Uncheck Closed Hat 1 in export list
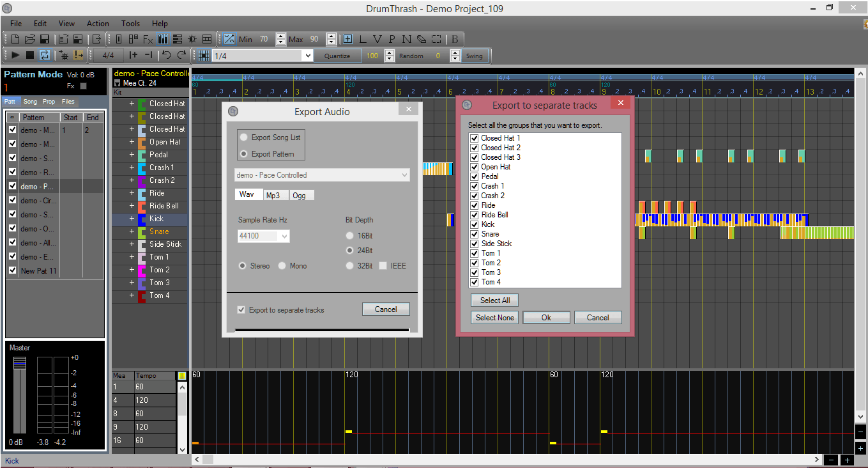Viewport: 868px width, 468px height. point(474,138)
